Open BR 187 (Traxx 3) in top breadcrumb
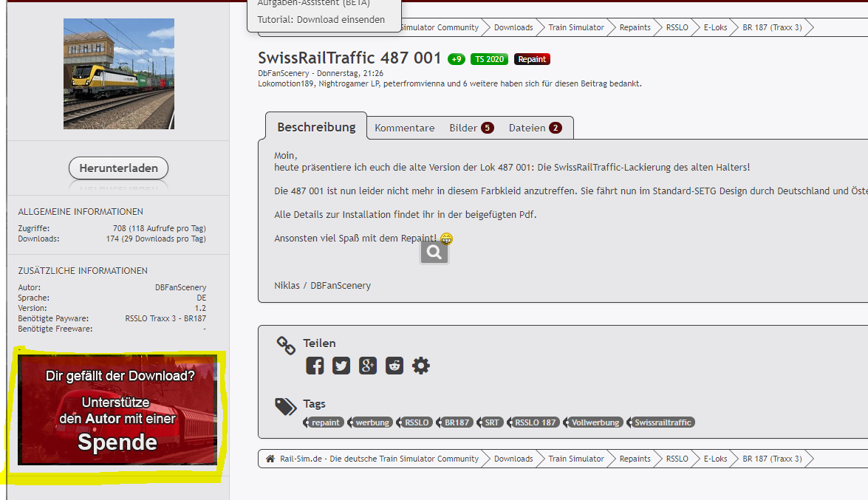The height and width of the screenshot is (500, 868). 772,27
